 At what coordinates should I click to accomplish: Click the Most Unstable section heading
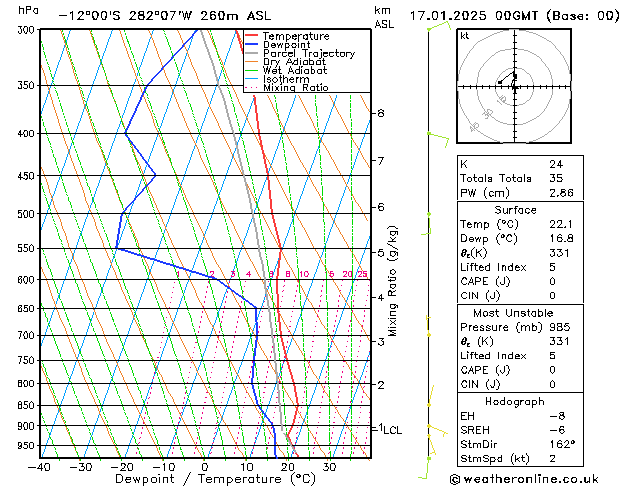pos(513,313)
